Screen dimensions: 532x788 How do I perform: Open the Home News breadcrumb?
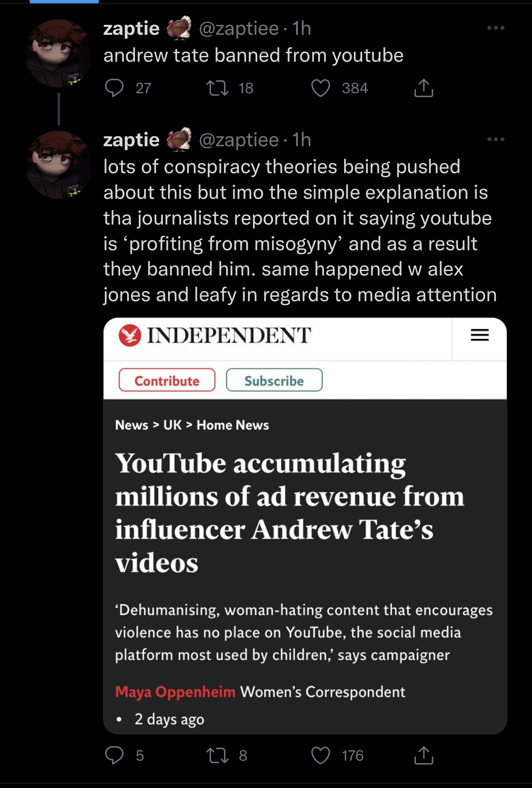point(233,425)
